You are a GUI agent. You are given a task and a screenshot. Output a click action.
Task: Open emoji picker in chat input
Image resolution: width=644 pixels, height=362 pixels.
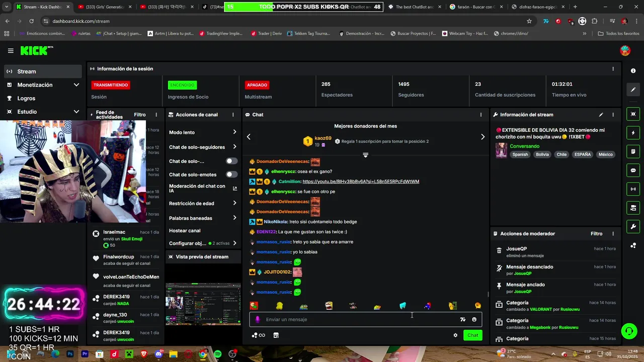pyautogui.click(x=474, y=319)
